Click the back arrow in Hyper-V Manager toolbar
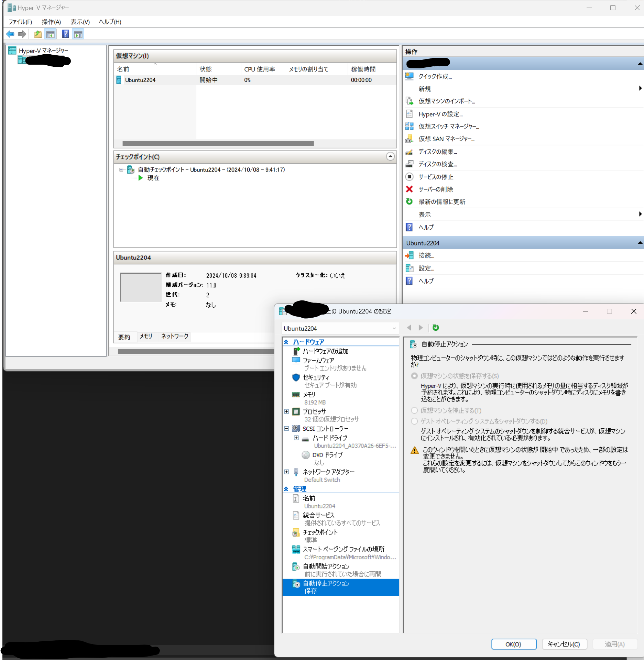Screen dimensions: 644x660 10,34
